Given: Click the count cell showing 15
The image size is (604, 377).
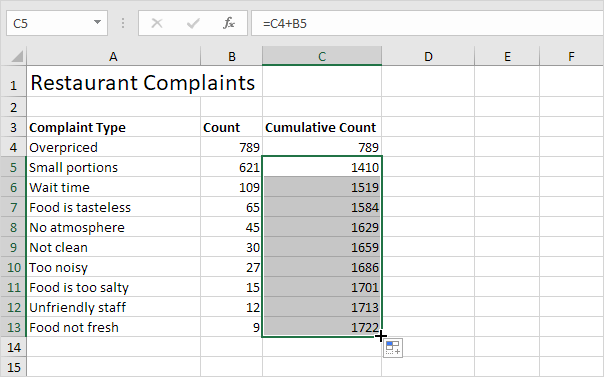Looking at the screenshot, I should pos(232,287).
